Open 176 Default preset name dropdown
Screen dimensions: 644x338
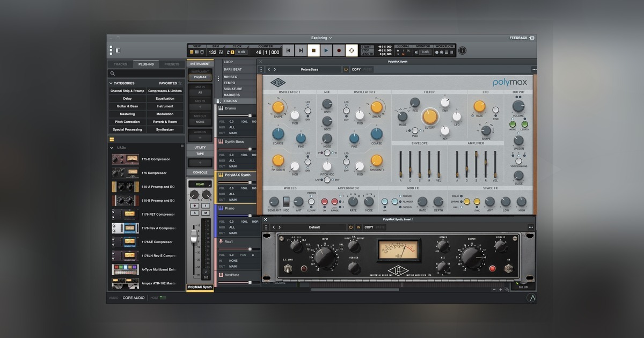314,227
